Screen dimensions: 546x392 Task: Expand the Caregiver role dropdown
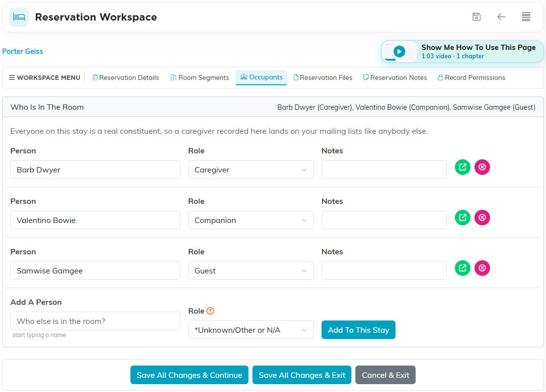(x=251, y=170)
